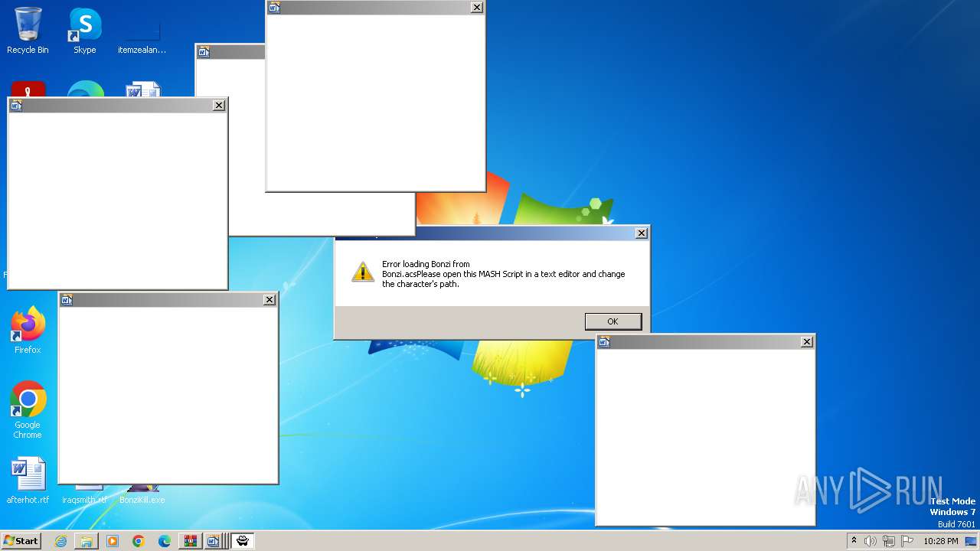This screenshot has width=980, height=551.
Task: Switch to WinRAR in the taskbar
Action: (x=190, y=541)
